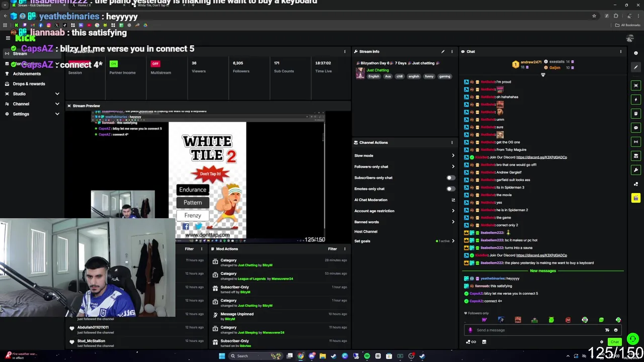Click the Studio sidebar icon
644x362 pixels.
7,94
